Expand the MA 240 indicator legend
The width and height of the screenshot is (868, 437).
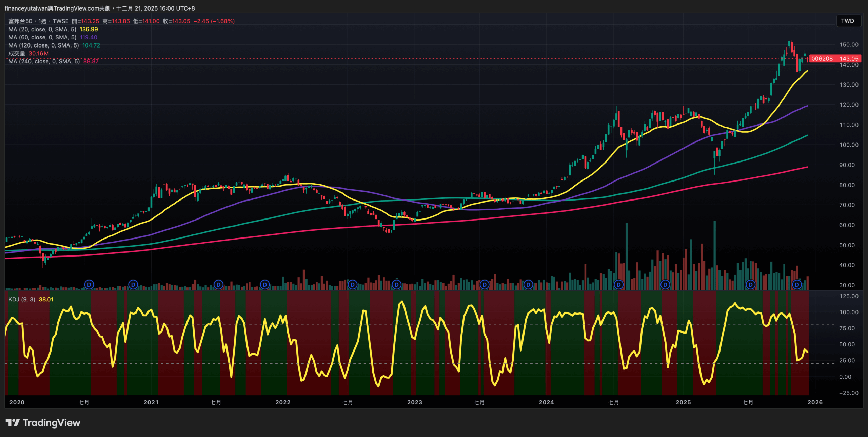pos(44,61)
